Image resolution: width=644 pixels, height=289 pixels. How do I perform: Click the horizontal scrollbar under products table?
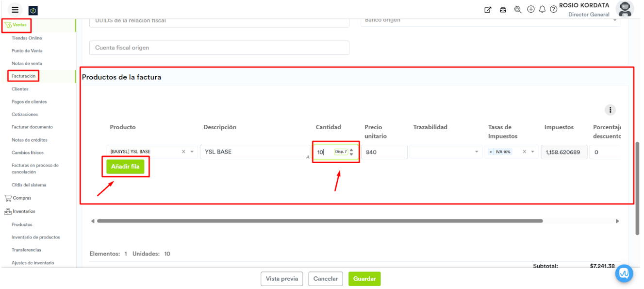coord(319,221)
